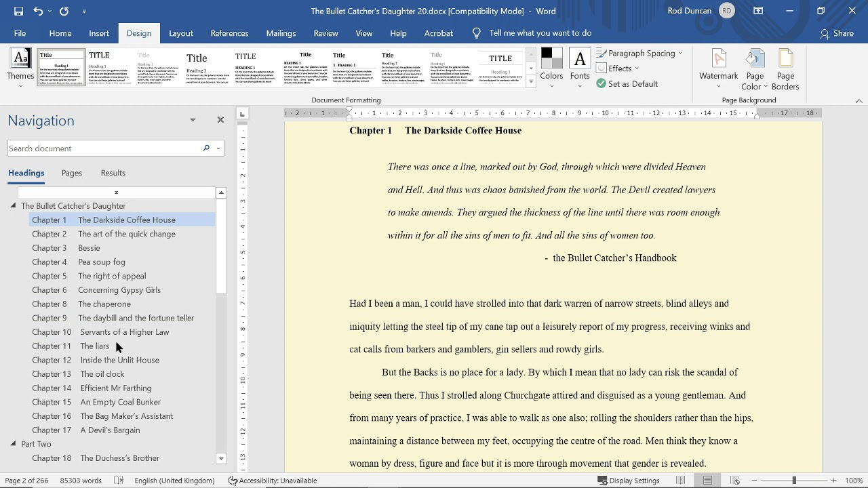Collapse the Part Two heading

click(13, 444)
